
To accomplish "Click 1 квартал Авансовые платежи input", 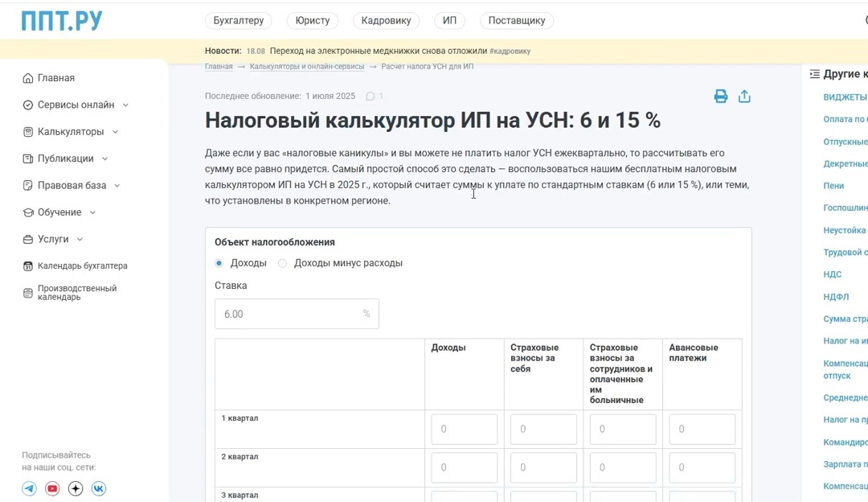I will coord(702,429).
